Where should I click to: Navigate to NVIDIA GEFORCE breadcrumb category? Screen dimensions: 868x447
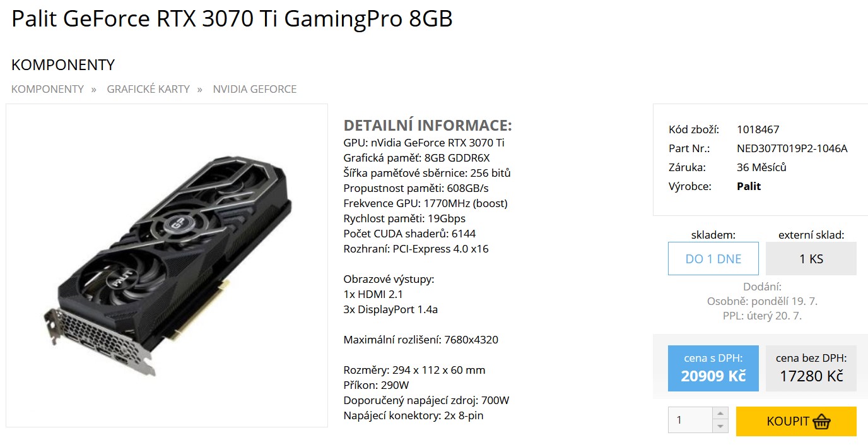pyautogui.click(x=254, y=89)
